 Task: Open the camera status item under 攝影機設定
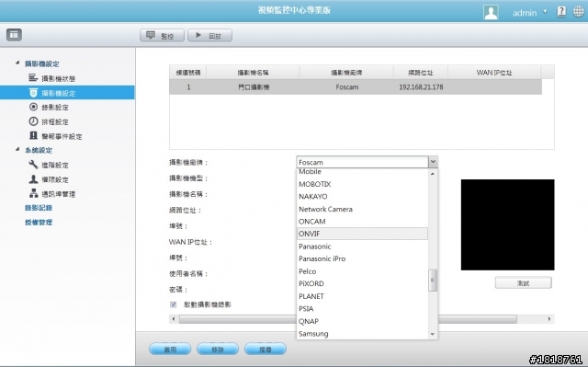pyautogui.click(x=52, y=78)
